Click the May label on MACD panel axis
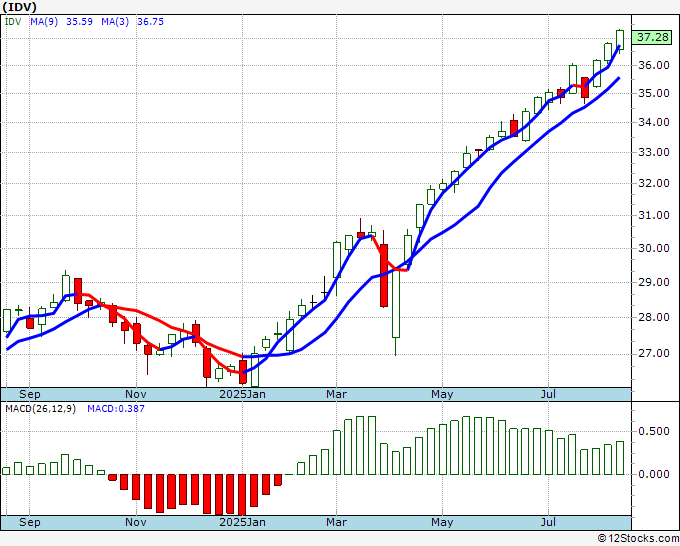680x546 pixels. (442, 522)
